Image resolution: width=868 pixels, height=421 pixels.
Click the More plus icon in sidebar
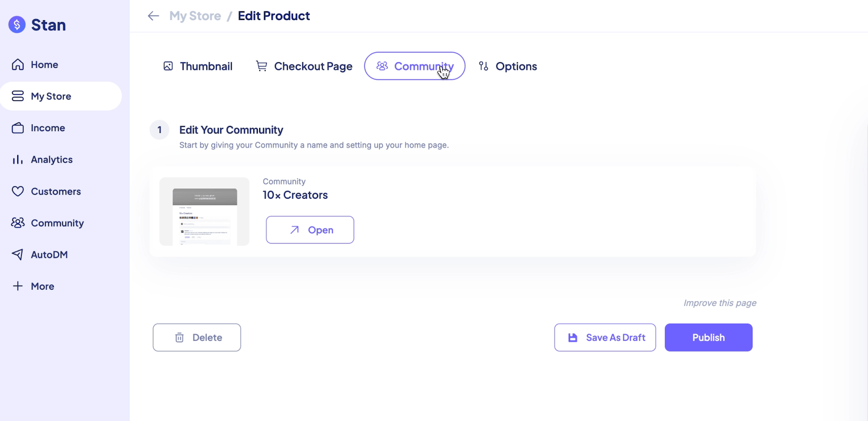click(x=17, y=286)
